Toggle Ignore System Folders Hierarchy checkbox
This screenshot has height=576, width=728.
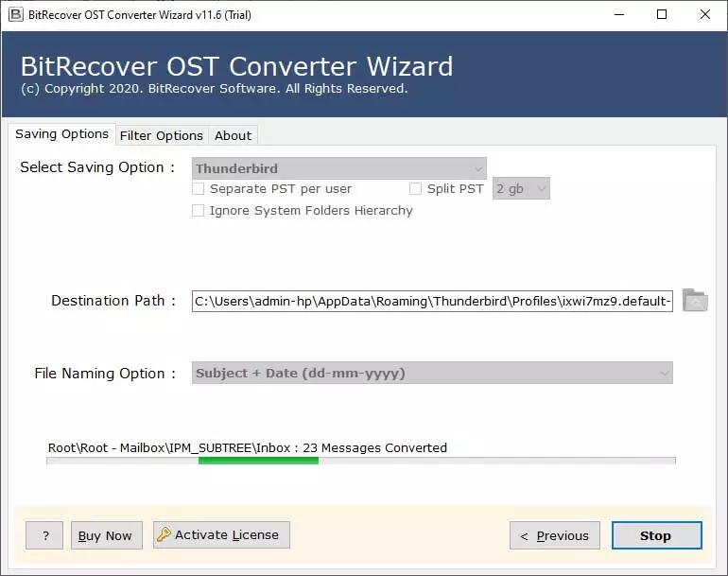[199, 210]
